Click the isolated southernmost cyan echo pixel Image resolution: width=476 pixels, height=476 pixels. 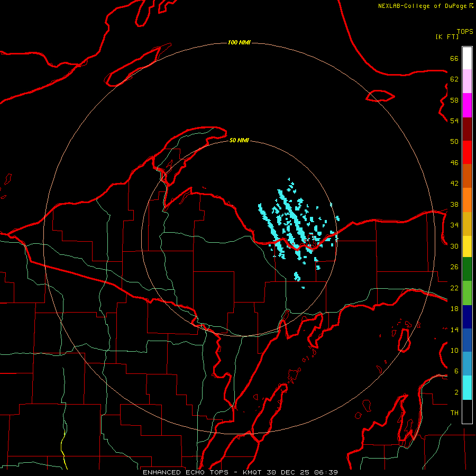coord(303,287)
